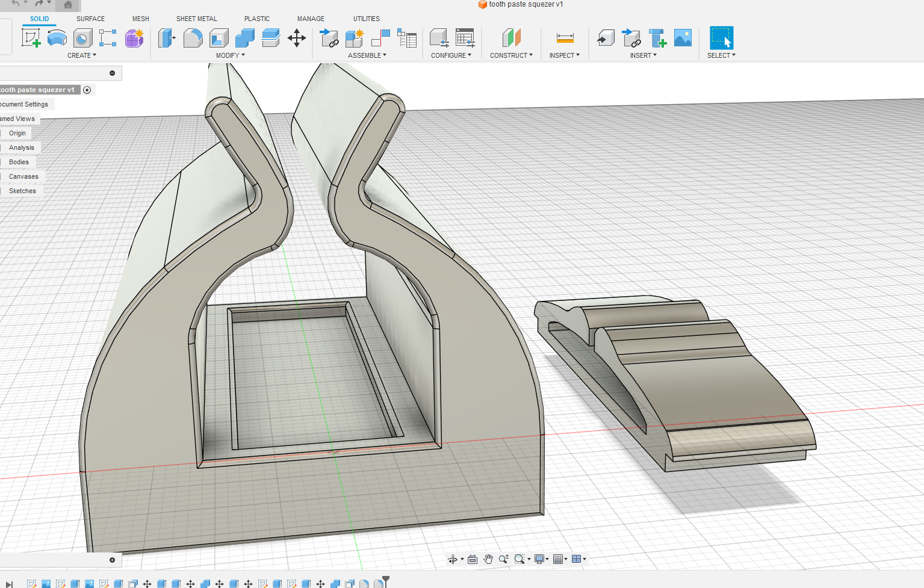Activate the Measure ruler tool
This screenshot has height=588, width=924.
pyautogui.click(x=565, y=39)
